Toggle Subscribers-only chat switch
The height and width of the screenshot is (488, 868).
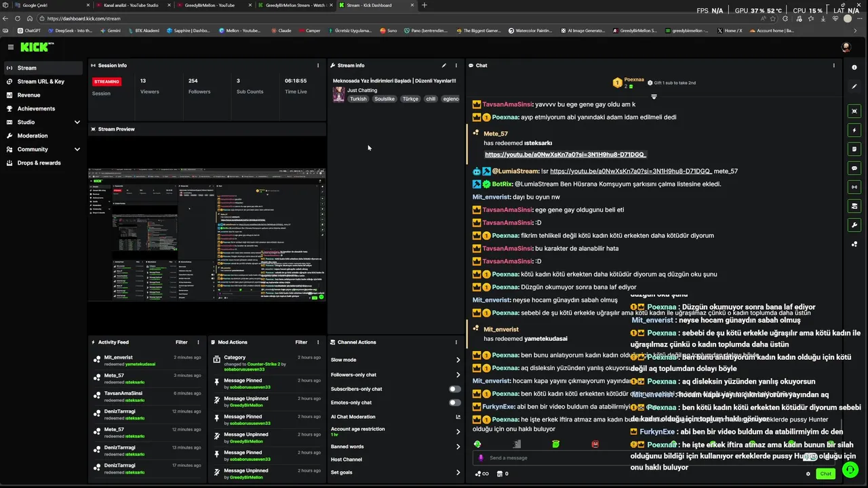454,389
